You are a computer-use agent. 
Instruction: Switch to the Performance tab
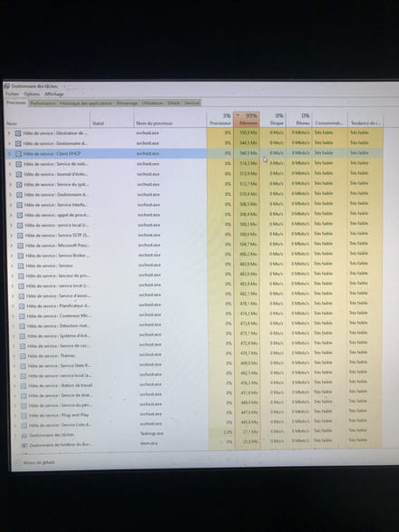click(x=43, y=103)
